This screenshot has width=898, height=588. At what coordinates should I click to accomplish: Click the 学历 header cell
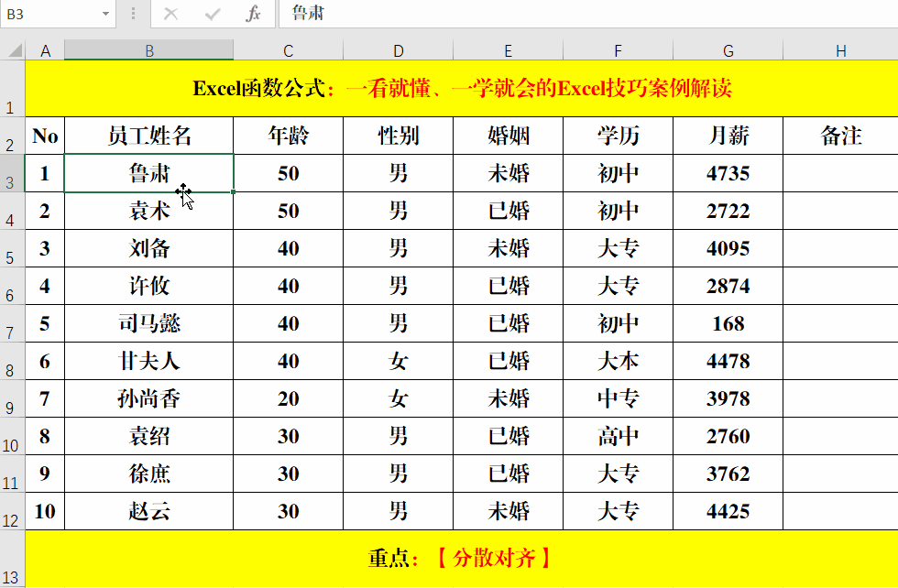click(618, 136)
